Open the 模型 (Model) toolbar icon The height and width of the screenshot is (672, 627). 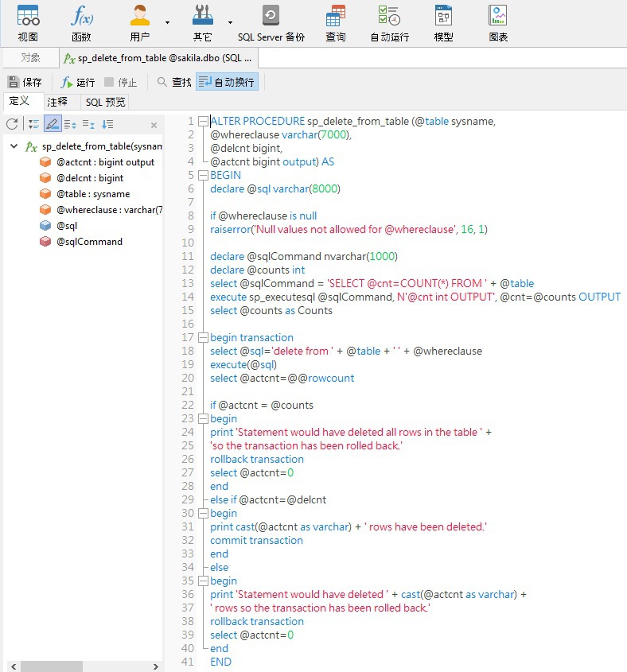443,23
